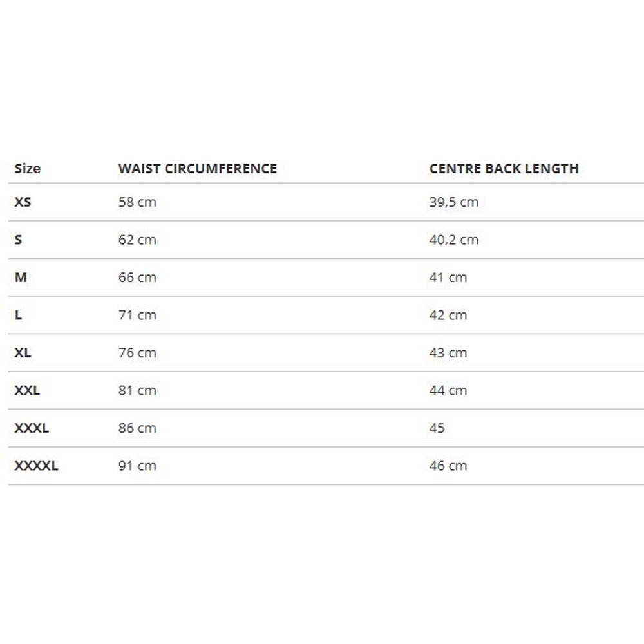Select the L size row label
Viewport: 644px width, 644px height.
pyautogui.click(x=18, y=315)
